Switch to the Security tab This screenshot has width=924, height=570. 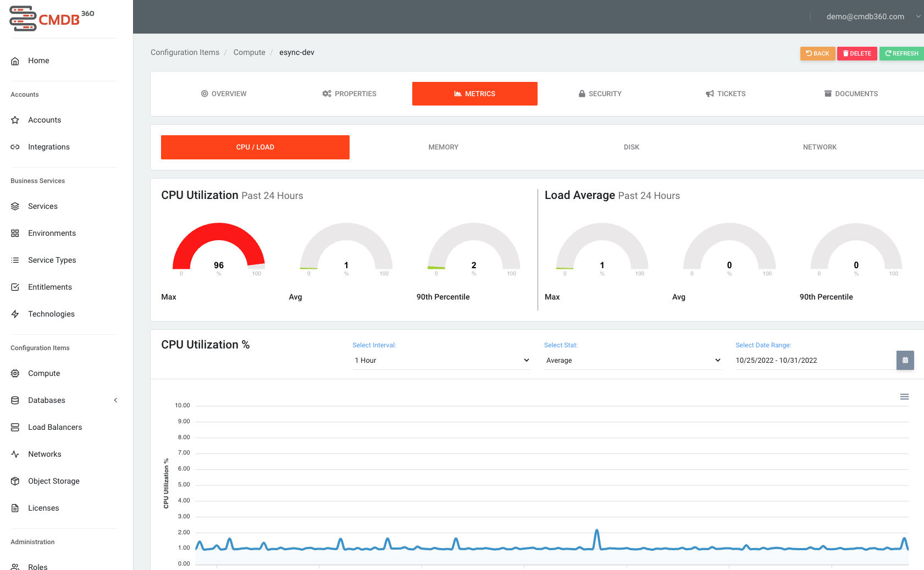pyautogui.click(x=600, y=93)
